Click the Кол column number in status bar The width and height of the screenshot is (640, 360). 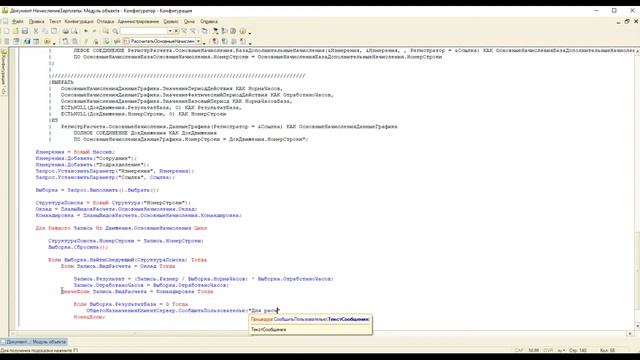[x=607, y=350]
